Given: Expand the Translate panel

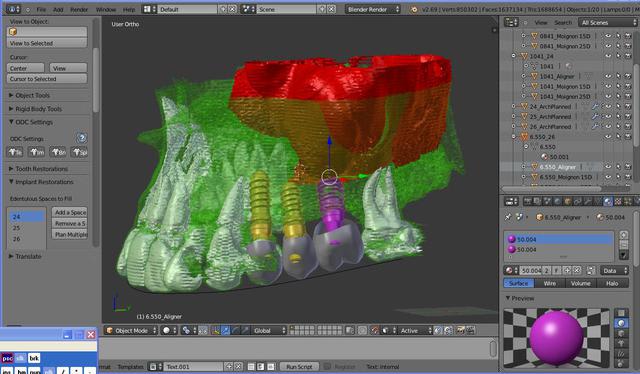Looking at the screenshot, I should click(x=25, y=256).
